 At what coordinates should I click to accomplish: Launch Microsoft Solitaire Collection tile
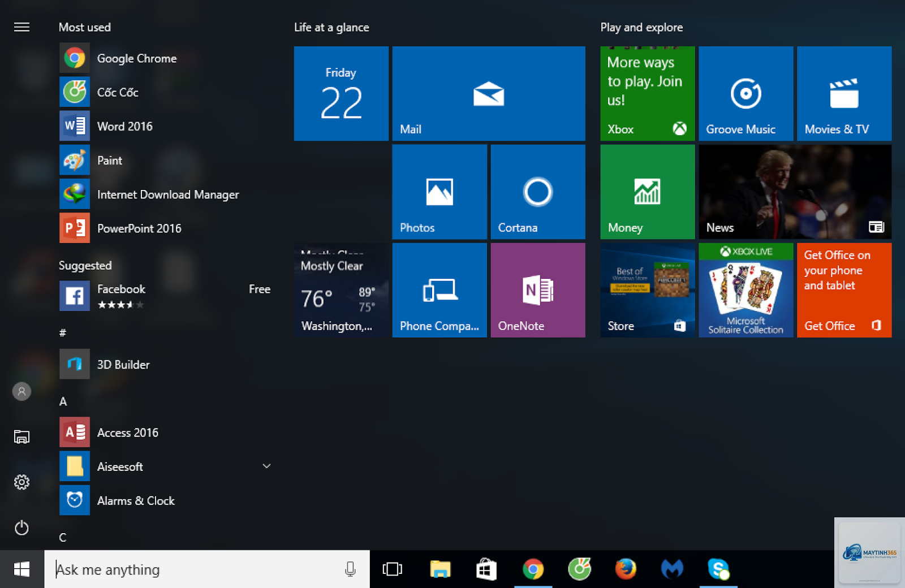coord(746,290)
